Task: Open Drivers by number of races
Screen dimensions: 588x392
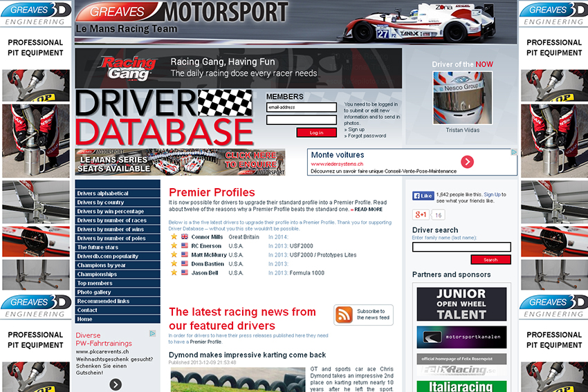Action: pyautogui.click(x=118, y=221)
